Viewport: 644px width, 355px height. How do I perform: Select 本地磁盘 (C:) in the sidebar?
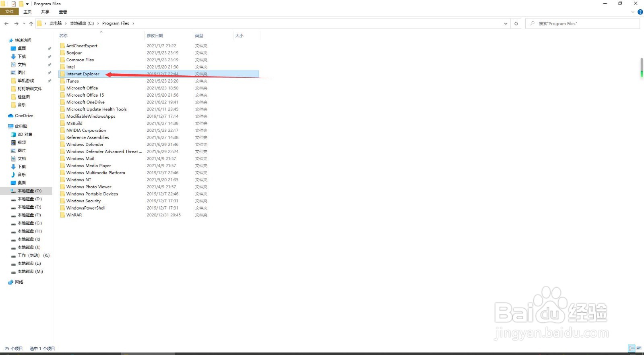(29, 191)
